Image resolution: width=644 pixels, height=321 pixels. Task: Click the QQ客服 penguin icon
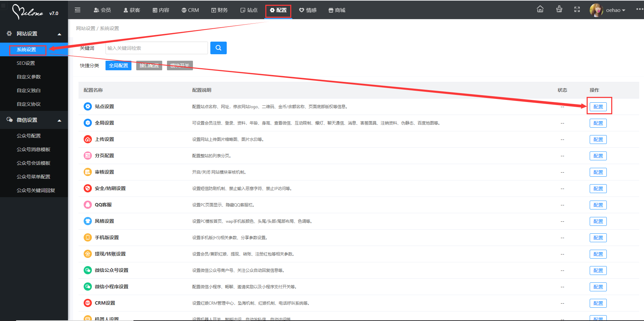point(88,205)
